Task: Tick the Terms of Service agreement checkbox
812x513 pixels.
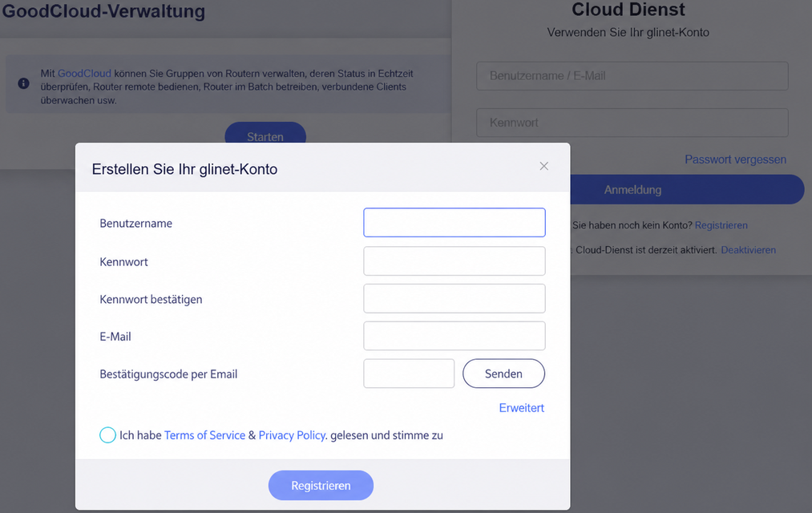Action: click(x=107, y=434)
